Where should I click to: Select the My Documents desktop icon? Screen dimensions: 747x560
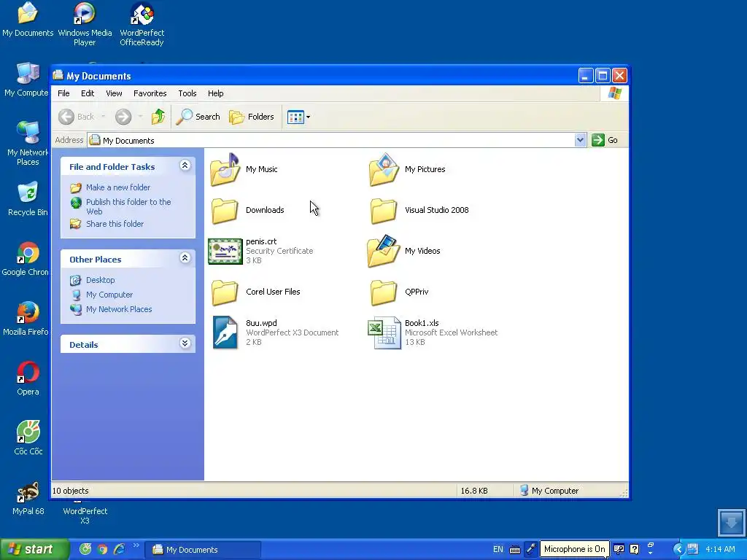tap(28, 19)
